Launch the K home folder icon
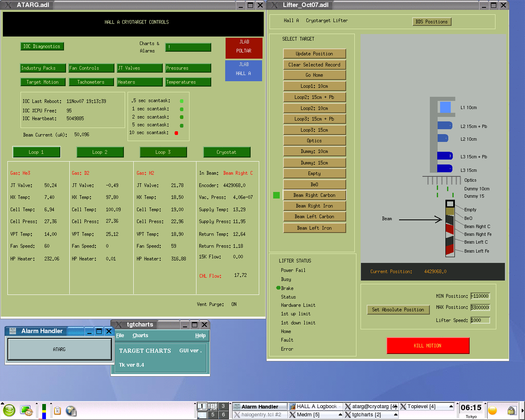The width and height of the screenshot is (525, 420). [57, 411]
